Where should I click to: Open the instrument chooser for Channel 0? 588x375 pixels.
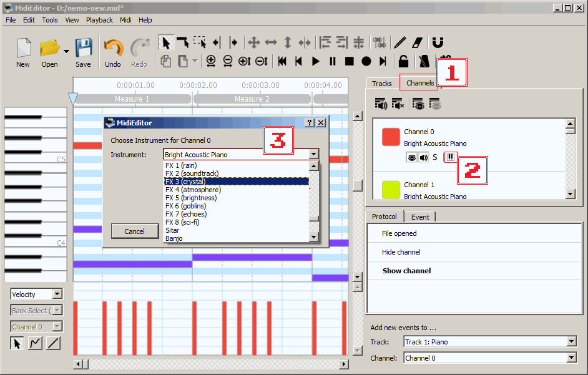pos(451,157)
